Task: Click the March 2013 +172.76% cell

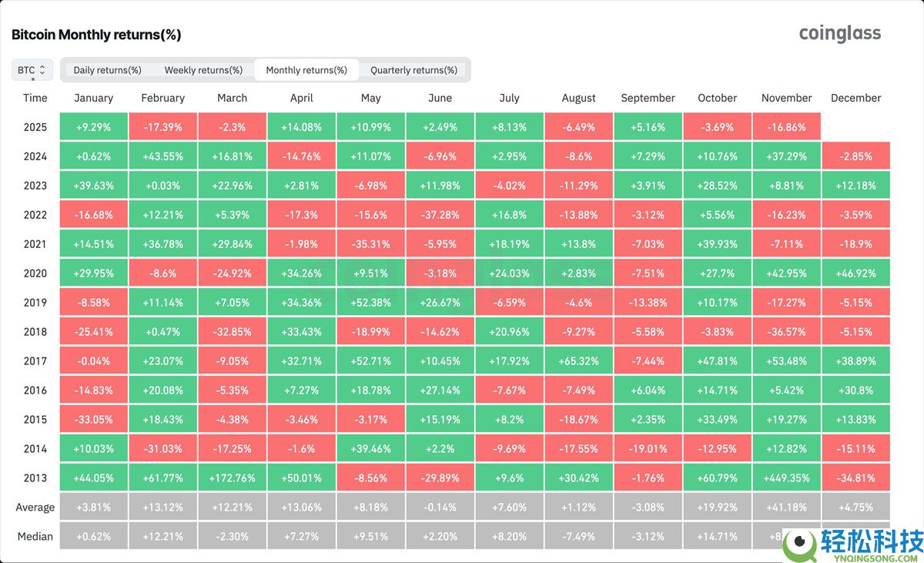Action: (x=232, y=478)
